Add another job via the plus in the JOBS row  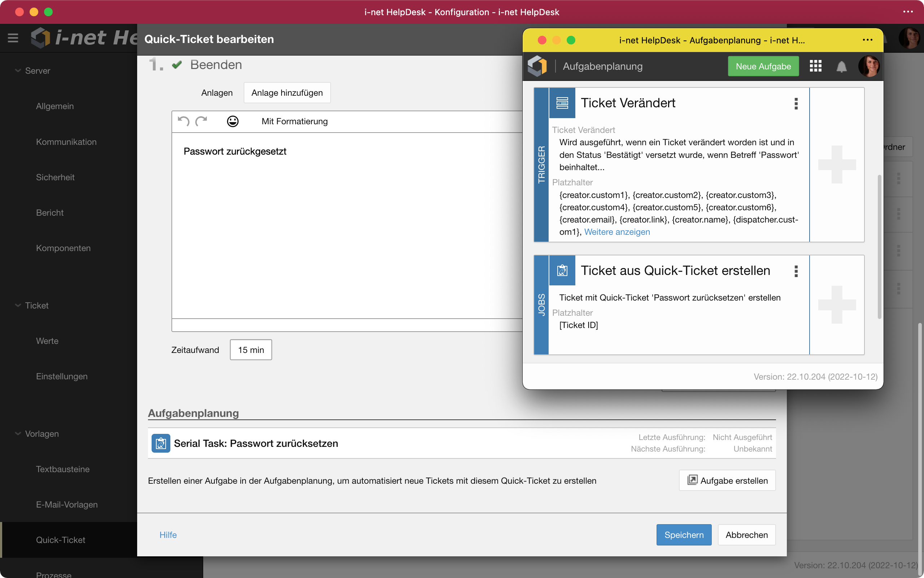tap(837, 305)
